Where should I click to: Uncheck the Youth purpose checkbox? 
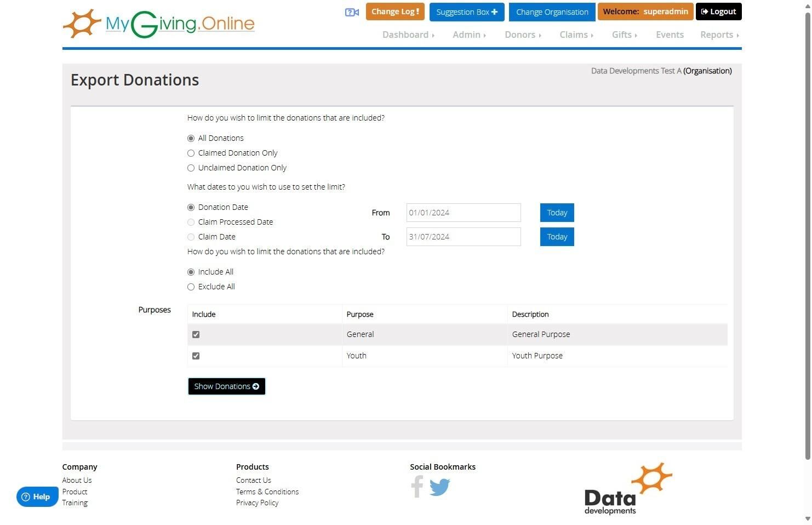[x=196, y=356]
